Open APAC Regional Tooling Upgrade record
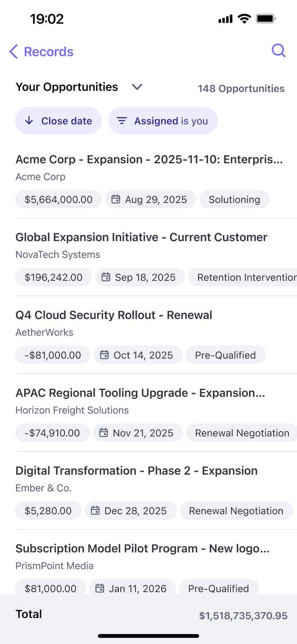 [x=140, y=393]
